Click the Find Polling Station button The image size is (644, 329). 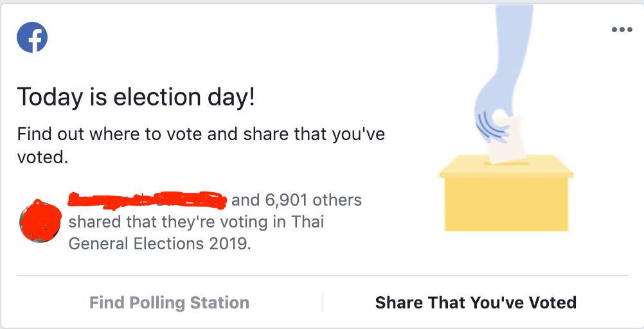coord(169,302)
